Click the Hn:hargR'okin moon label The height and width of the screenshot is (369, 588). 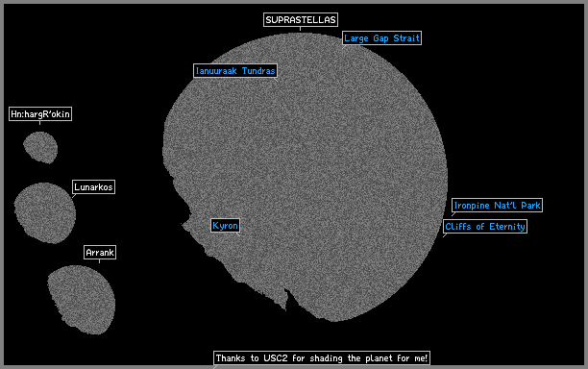click(x=40, y=114)
